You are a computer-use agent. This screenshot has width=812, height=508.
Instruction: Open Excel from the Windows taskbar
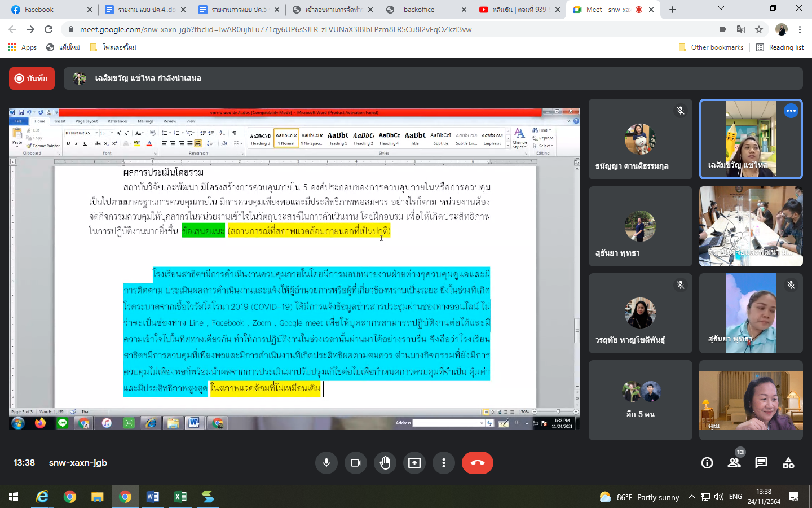click(180, 497)
